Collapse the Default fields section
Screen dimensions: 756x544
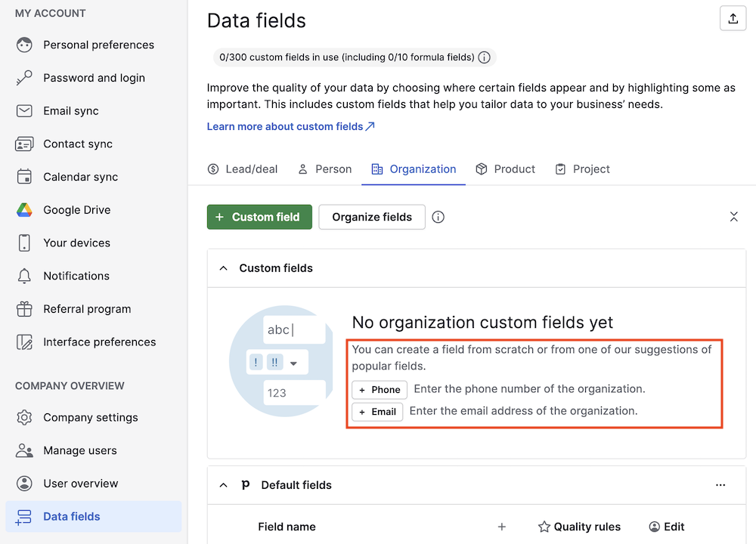pos(224,485)
